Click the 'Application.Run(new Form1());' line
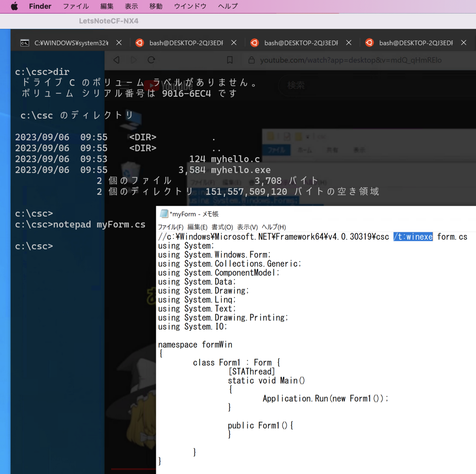Image resolution: width=476 pixels, height=474 pixels. tap(325, 399)
